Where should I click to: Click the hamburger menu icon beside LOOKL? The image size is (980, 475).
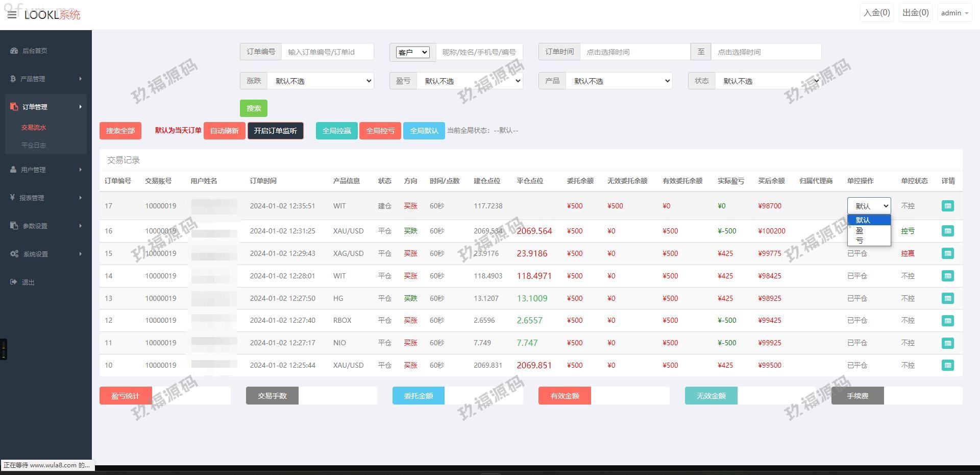(12, 15)
